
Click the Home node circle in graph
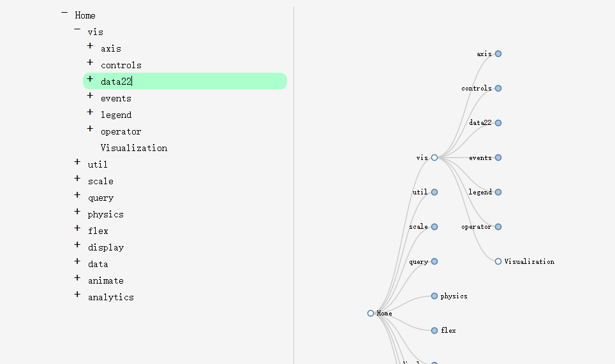[x=371, y=313]
